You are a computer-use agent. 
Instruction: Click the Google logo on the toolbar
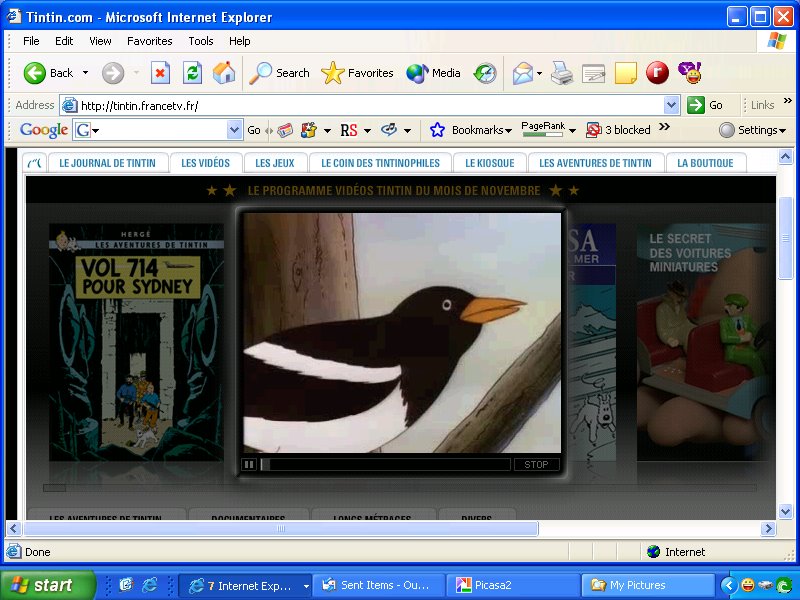point(44,130)
